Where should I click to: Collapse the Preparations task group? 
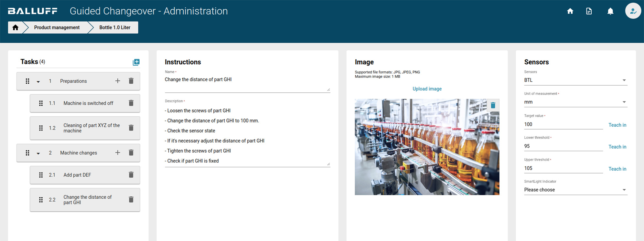click(x=38, y=81)
